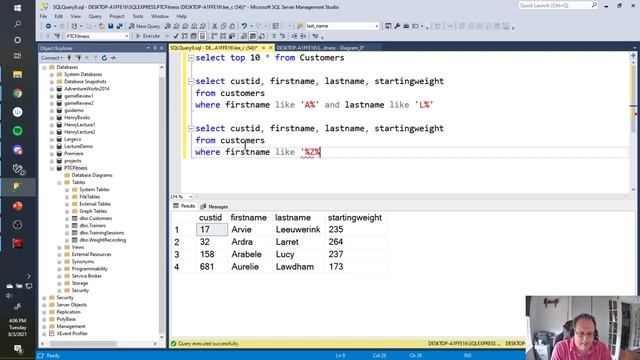The height and width of the screenshot is (360, 640).
Task: Click the Activity Monitor icon in Object Explorer toolbar
Action: 113,58
